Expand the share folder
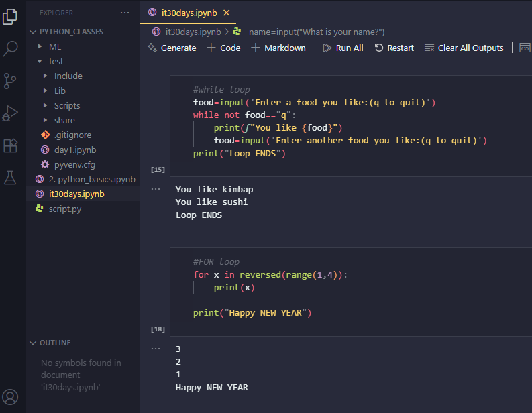Screen dimensions: 532x413 pyautogui.click(x=45, y=120)
